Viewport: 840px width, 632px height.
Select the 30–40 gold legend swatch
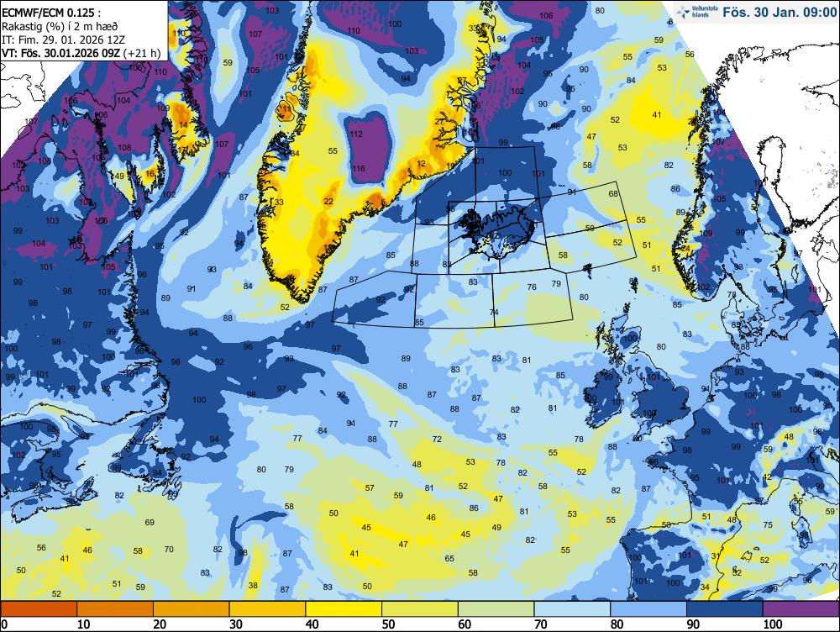tap(267, 608)
